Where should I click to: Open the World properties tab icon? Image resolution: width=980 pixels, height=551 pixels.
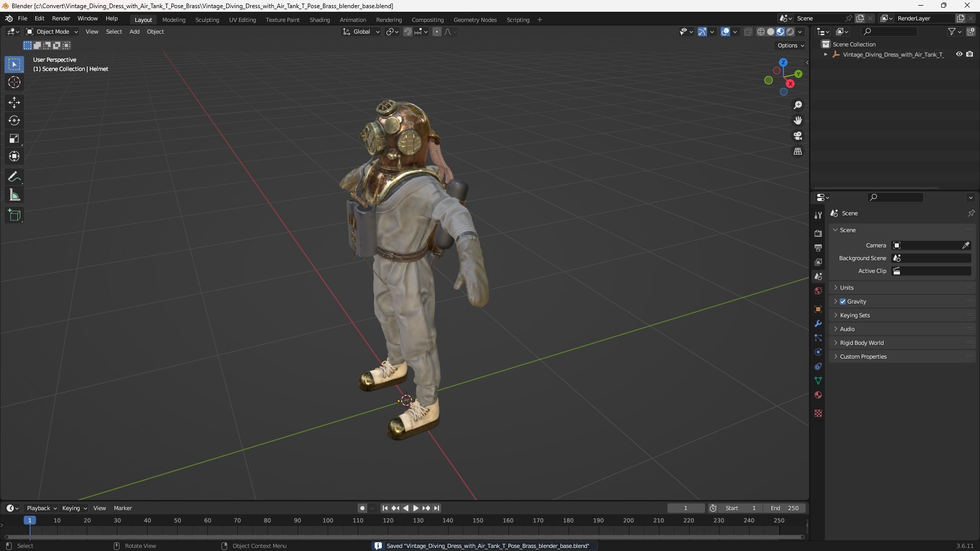[x=818, y=291]
